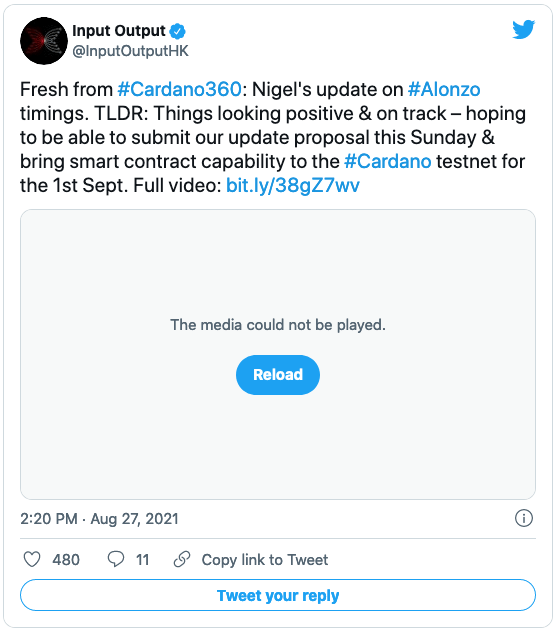The image size is (556, 631).
Task: Like the tweet with the heart icon
Action: (32, 559)
